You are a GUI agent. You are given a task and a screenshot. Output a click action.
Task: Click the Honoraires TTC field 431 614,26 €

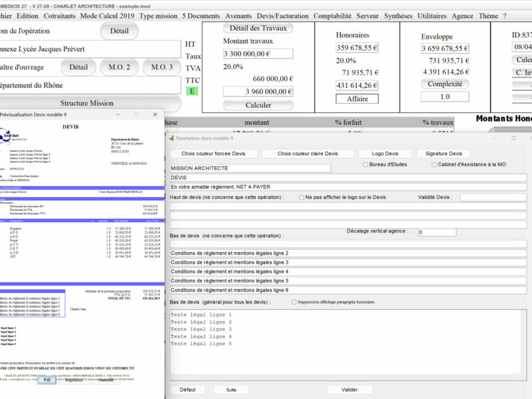pyautogui.click(x=357, y=85)
